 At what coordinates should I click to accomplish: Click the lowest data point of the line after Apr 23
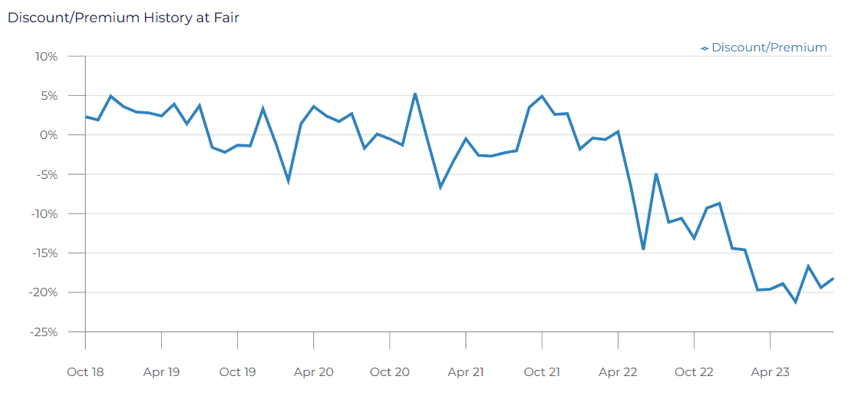point(796,302)
